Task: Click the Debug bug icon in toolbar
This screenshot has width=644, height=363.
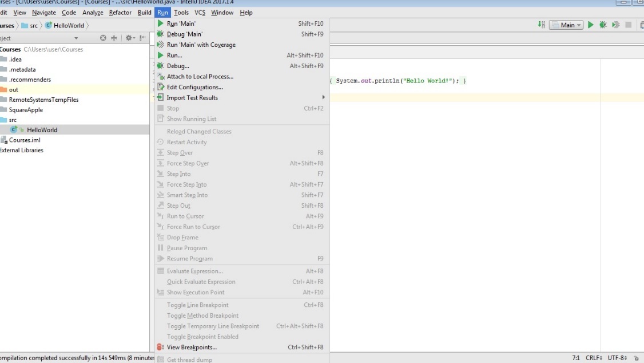Action: tap(603, 25)
